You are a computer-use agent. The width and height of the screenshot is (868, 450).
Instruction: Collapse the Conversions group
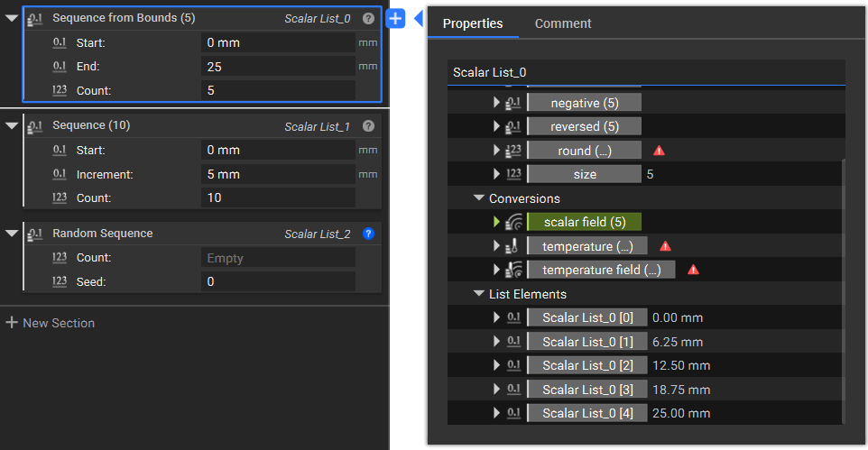click(478, 198)
